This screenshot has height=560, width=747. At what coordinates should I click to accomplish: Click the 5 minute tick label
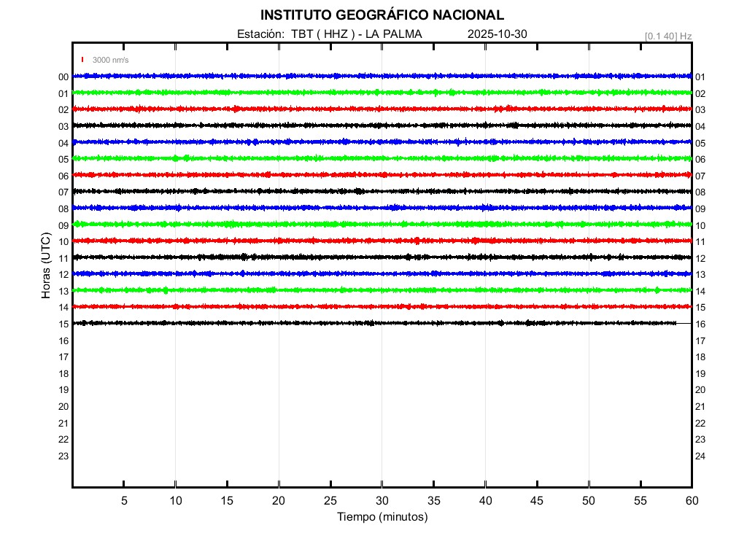coord(124,501)
